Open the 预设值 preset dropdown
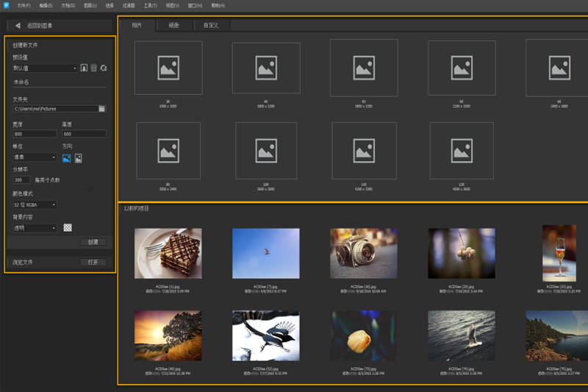This screenshot has width=588, height=392. [45, 68]
